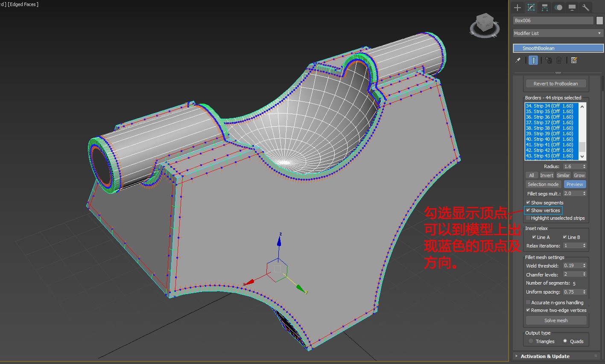Open the Motion panel icon
This screenshot has height=364, width=605.
pos(558,7)
